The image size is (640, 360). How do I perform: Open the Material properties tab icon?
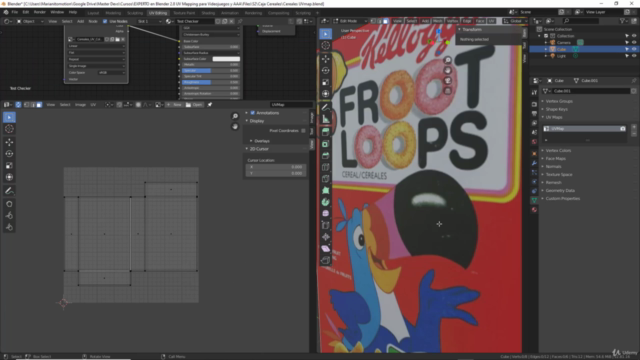pyautogui.click(x=534, y=209)
